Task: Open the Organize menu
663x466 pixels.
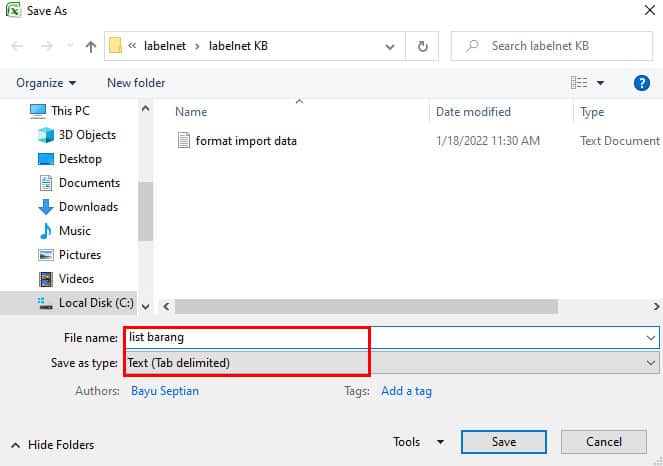Action: pos(46,83)
